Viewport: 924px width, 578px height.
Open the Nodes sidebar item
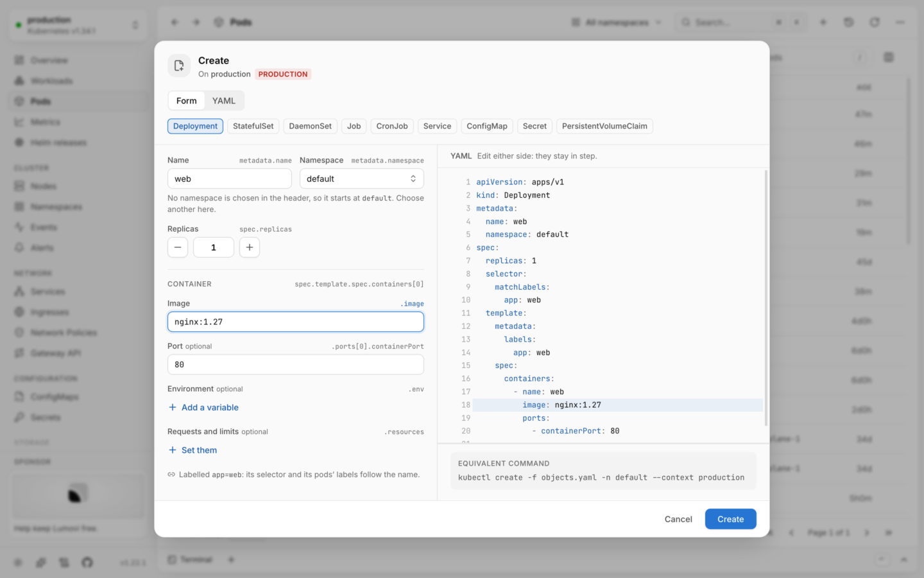[77, 186]
